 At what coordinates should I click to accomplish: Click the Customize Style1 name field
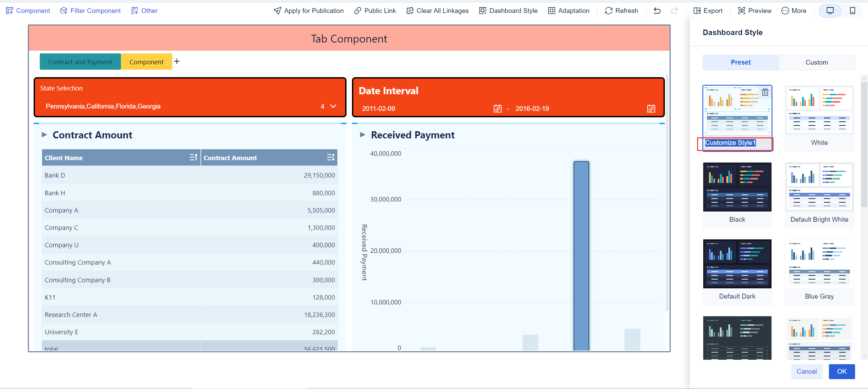click(x=730, y=143)
